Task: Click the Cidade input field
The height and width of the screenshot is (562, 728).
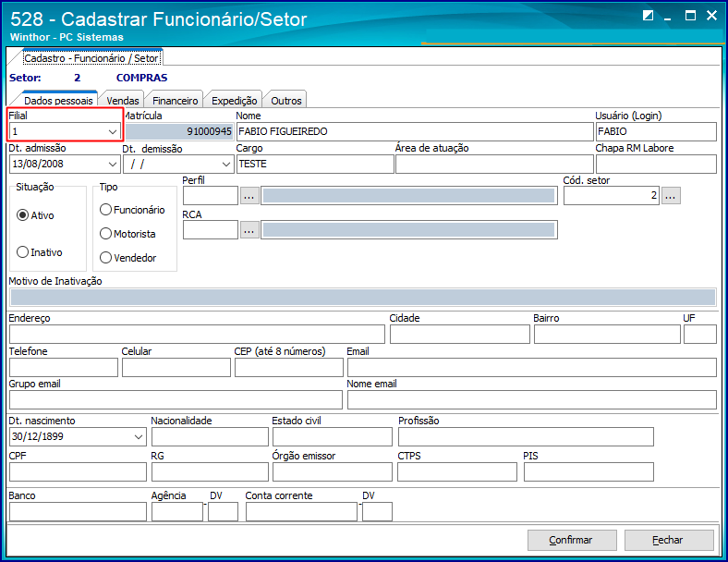Action: 460,335
